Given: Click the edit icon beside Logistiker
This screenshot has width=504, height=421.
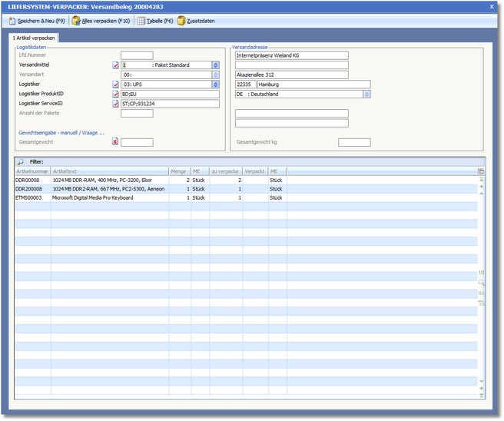Looking at the screenshot, I should [116, 85].
